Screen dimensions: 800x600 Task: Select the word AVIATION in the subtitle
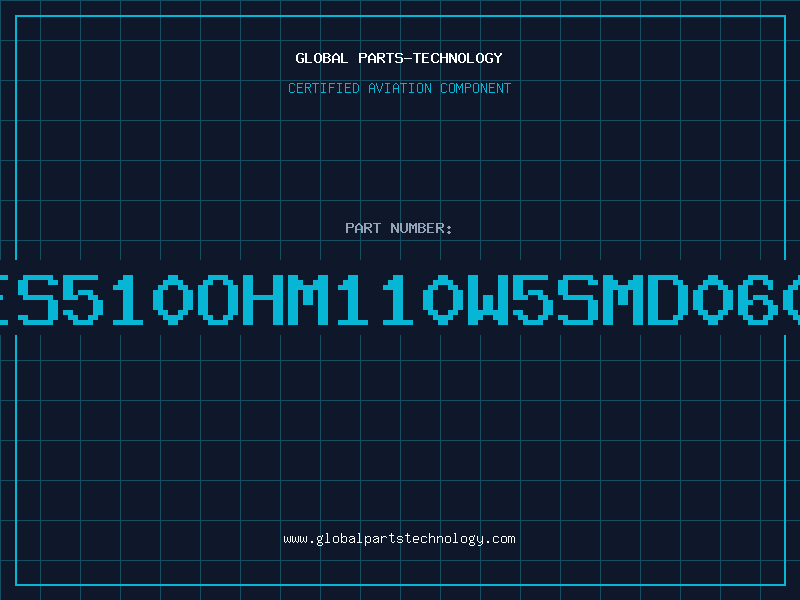point(400,88)
